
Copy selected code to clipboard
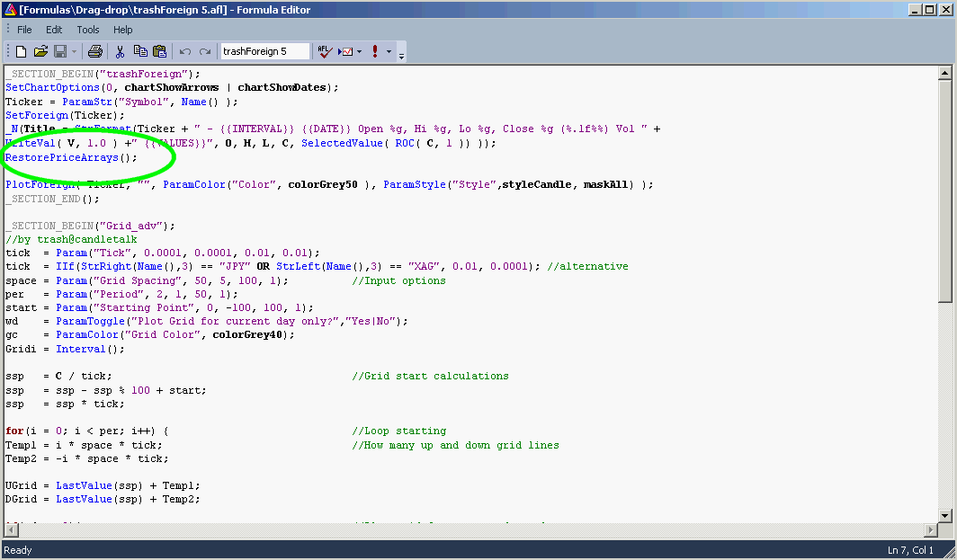pos(140,52)
